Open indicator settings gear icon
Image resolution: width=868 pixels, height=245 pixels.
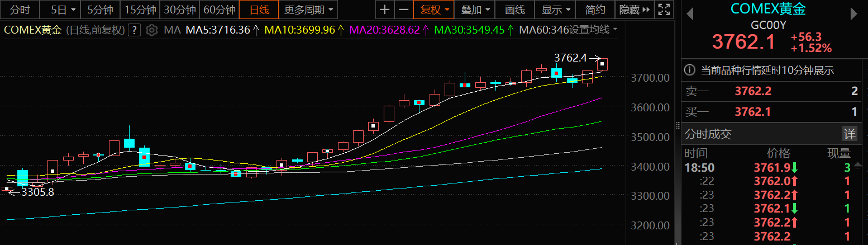pyautogui.click(x=151, y=30)
